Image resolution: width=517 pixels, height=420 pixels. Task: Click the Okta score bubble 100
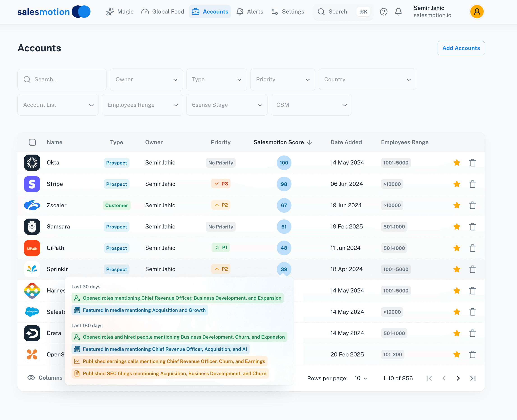[x=284, y=163]
